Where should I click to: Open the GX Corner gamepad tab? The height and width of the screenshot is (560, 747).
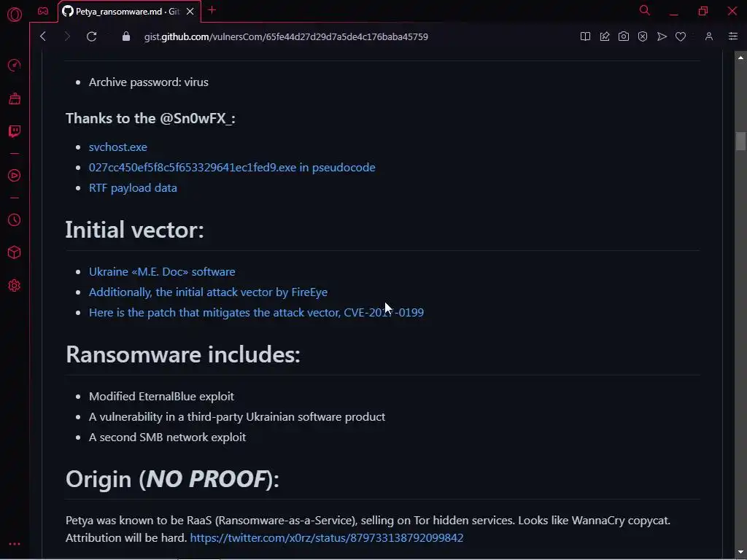43,11
